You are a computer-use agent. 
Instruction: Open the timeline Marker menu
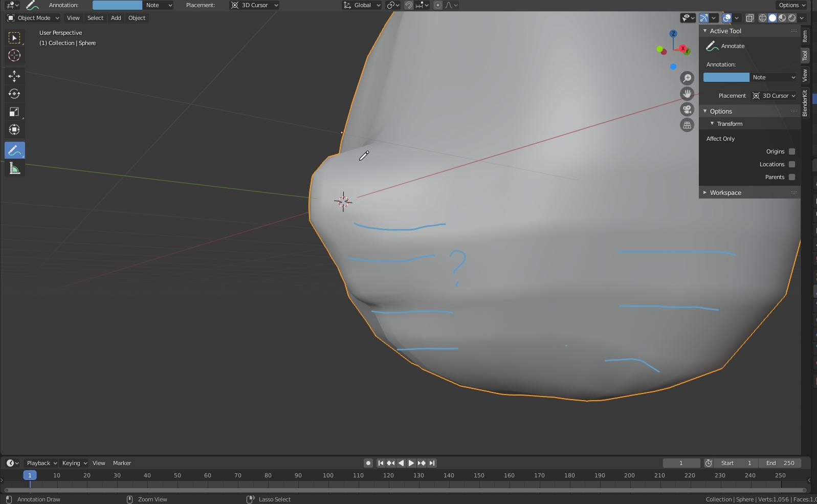pyautogui.click(x=122, y=463)
